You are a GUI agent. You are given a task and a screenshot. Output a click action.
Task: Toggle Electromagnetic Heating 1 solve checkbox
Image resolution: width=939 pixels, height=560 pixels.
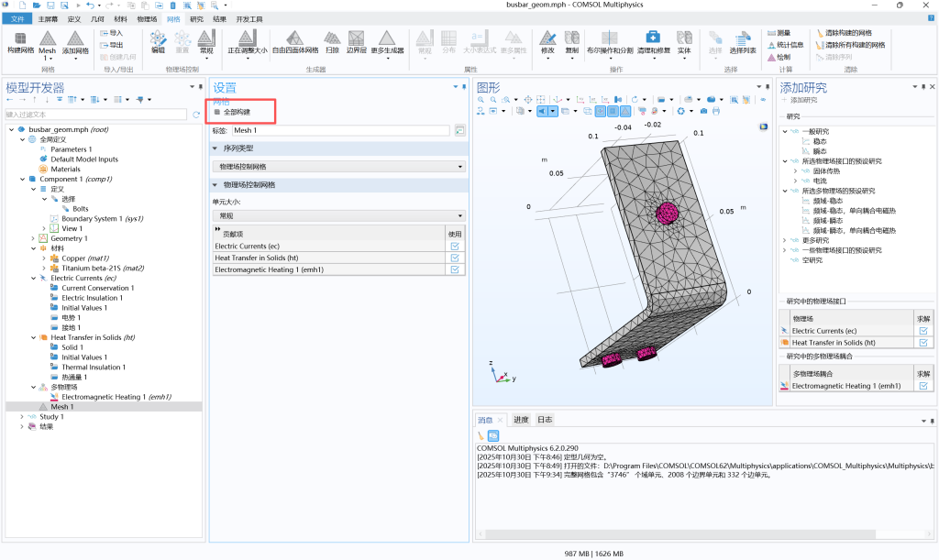[x=923, y=386]
